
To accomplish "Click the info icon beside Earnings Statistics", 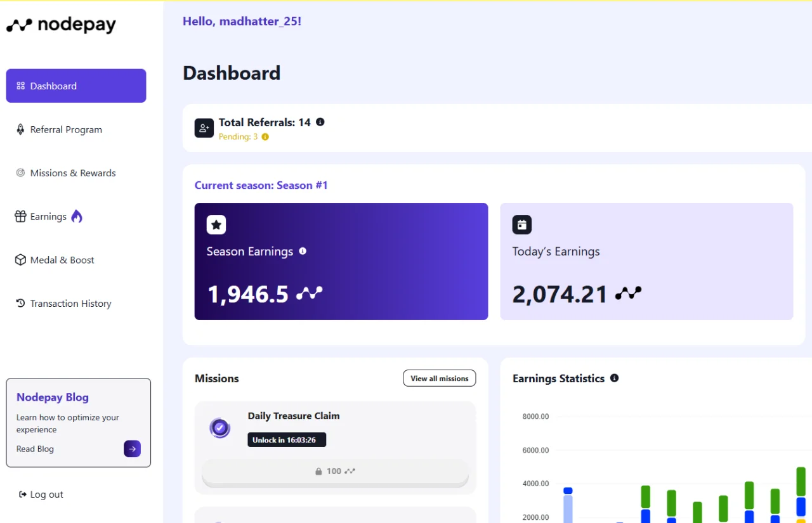I will [614, 378].
